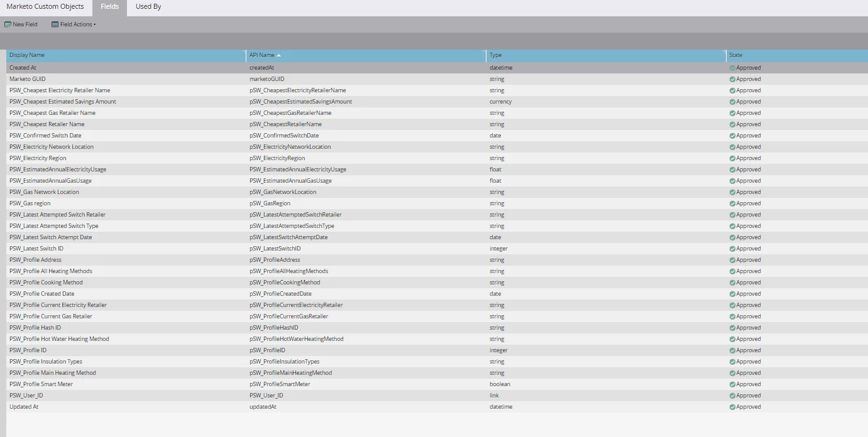Click approved icon for Updated At row
The image size is (868, 437).
pos(732,407)
